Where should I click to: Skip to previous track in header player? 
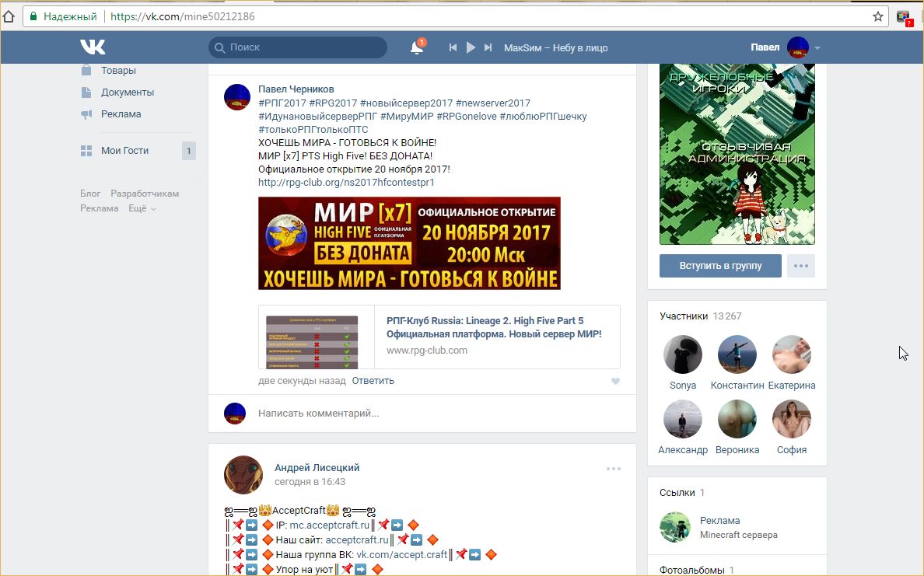click(453, 47)
